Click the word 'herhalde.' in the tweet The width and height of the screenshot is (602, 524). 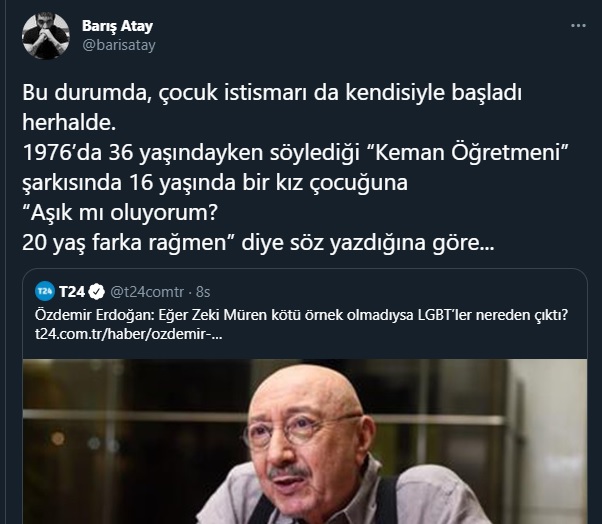69,123
